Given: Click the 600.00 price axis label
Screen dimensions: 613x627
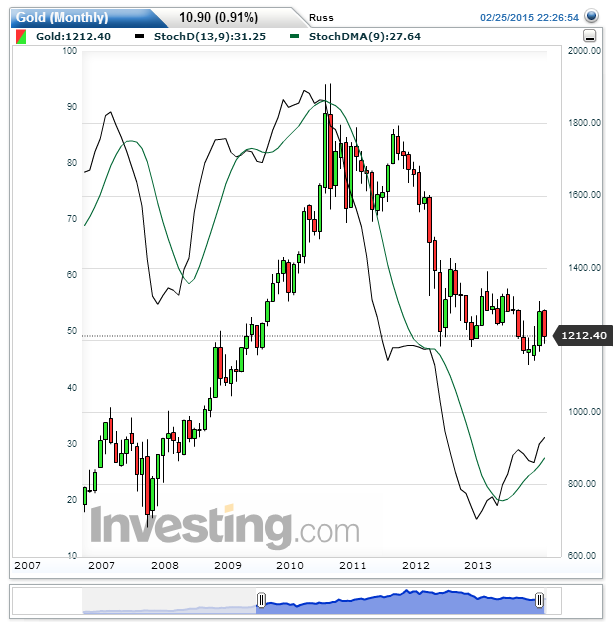Looking at the screenshot, I should click(x=584, y=555).
